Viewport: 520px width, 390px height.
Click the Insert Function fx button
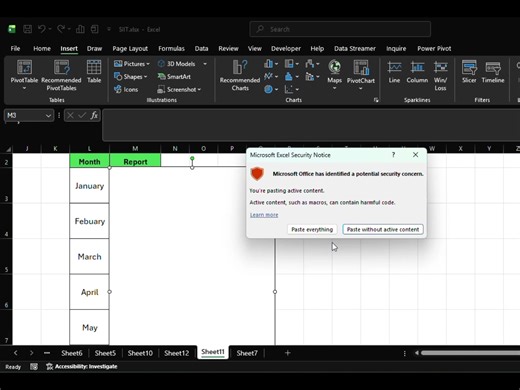[x=94, y=115]
